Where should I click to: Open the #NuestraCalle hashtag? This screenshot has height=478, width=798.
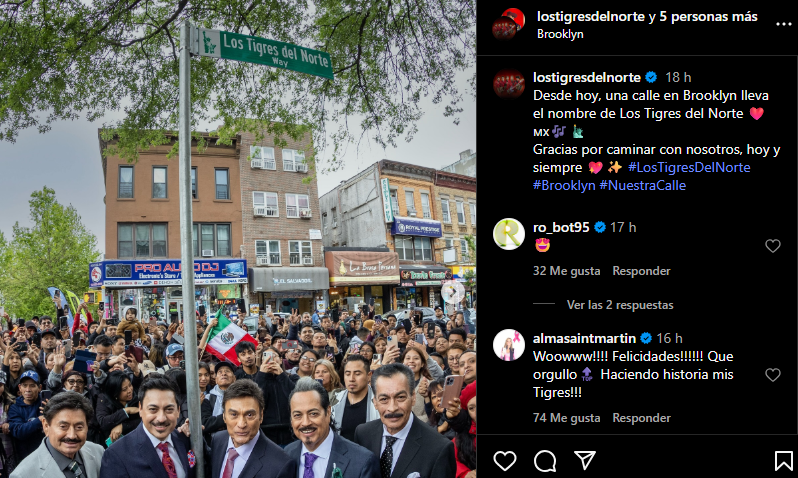642,185
